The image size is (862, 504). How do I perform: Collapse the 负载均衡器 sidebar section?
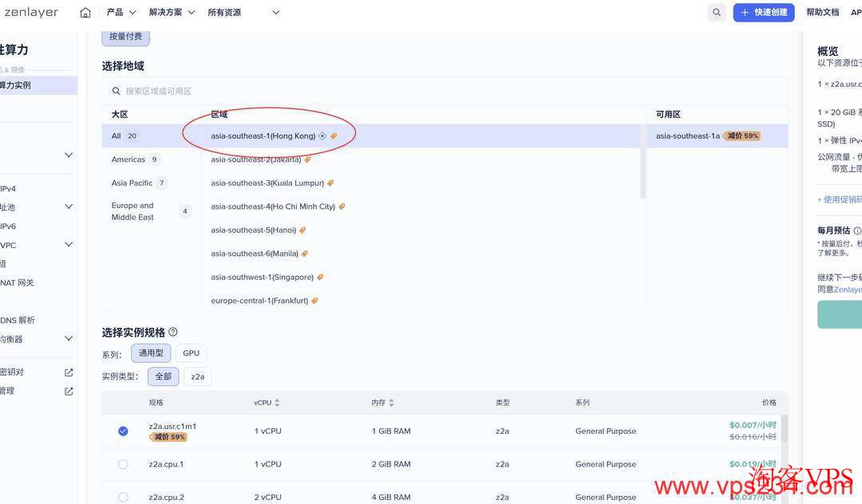69,338
